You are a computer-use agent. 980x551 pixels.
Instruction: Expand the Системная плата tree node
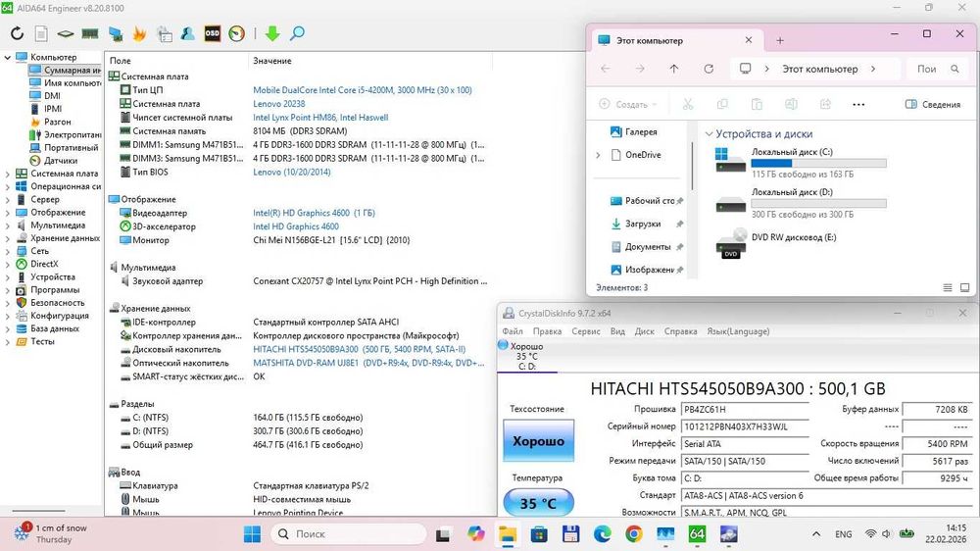tap(8, 174)
